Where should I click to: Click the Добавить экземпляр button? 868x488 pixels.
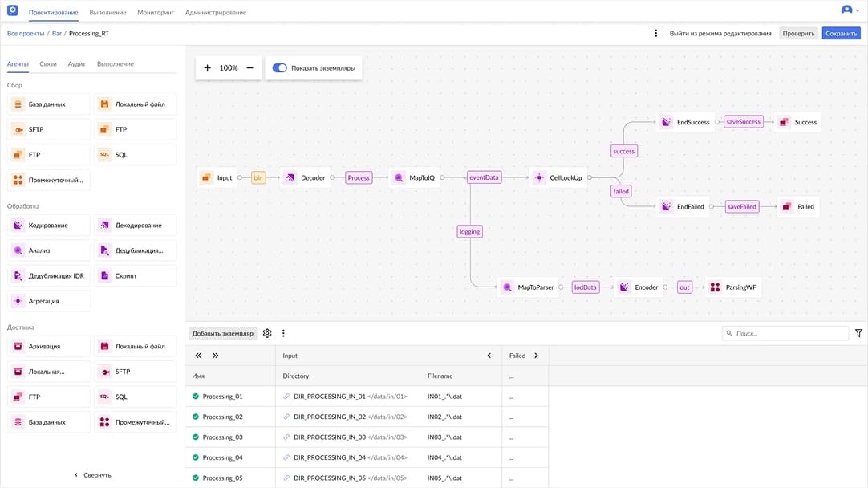tap(222, 333)
